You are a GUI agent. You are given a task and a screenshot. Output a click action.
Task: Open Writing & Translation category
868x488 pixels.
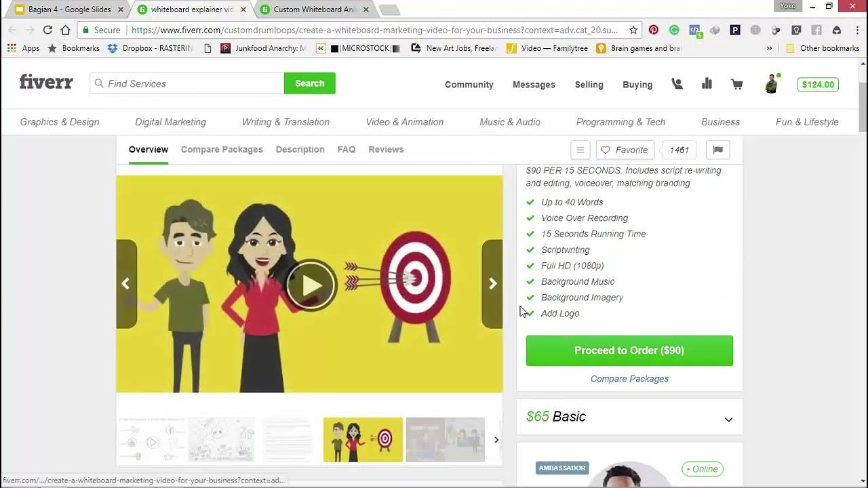[x=285, y=122]
